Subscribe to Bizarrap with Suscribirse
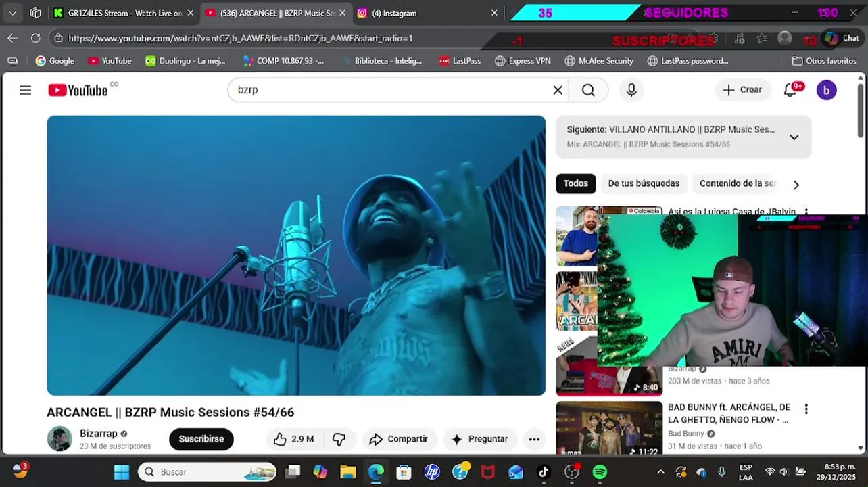The height and width of the screenshot is (487, 868). [x=201, y=439]
